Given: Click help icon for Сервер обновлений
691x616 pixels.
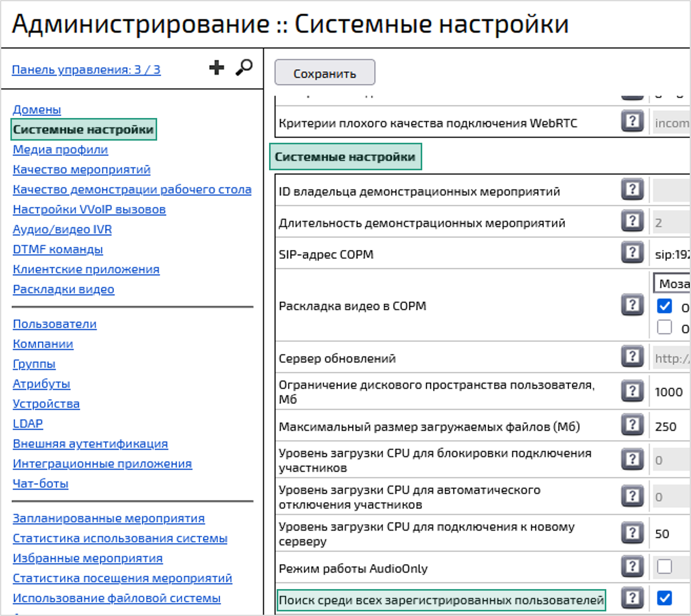Looking at the screenshot, I should (x=632, y=358).
